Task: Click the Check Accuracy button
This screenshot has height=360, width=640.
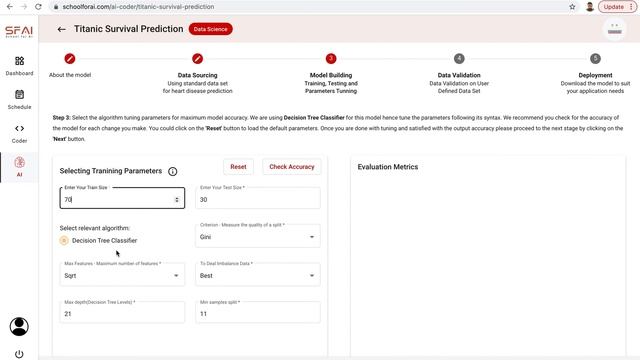Action: point(292,167)
